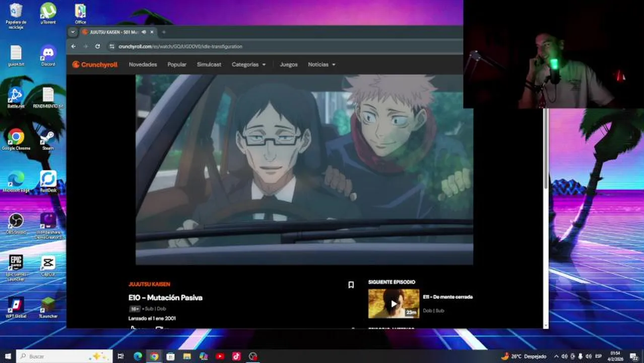644x363 pixels.
Task: Open the uTorrent desktop icon
Action: click(48, 14)
